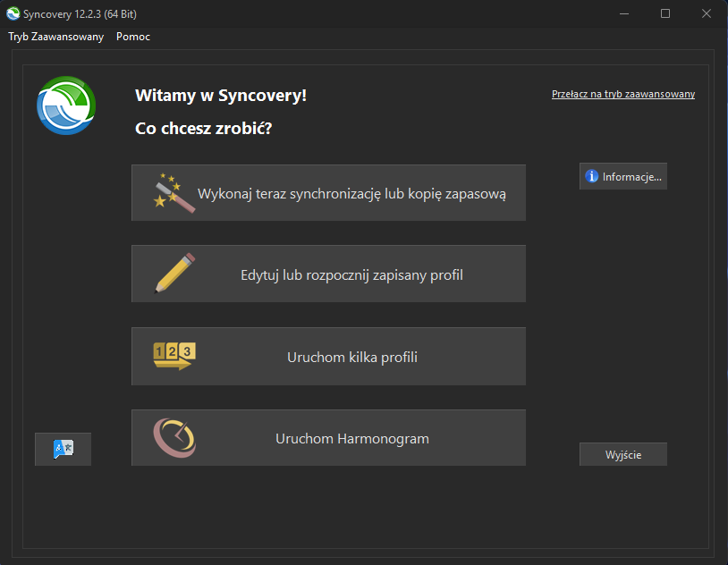Viewport: 728px width, 565px height.
Task: Click the magic wand wizard icon
Action: pos(174,193)
